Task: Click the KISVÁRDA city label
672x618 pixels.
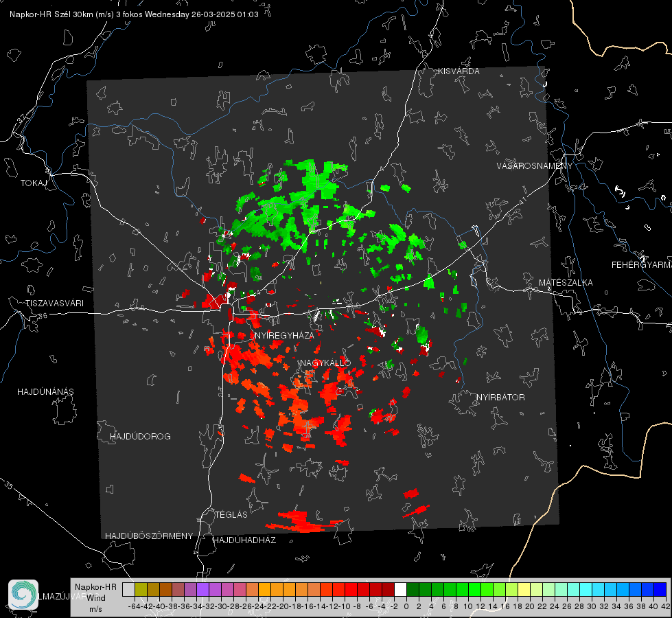Action: point(459,71)
